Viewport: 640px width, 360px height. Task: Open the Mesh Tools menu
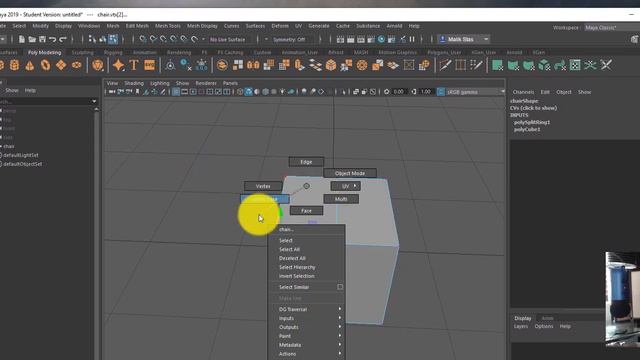coord(167,26)
